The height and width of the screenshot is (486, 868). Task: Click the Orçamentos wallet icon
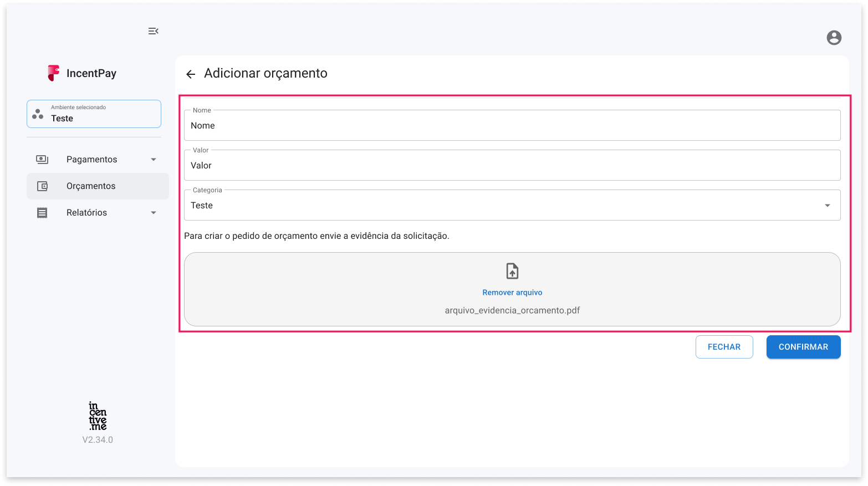[x=42, y=186]
